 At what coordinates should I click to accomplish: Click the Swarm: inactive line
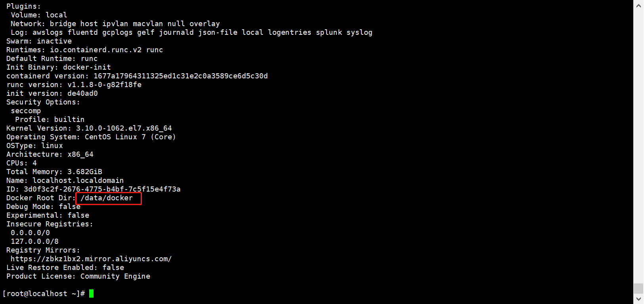[x=39, y=41]
